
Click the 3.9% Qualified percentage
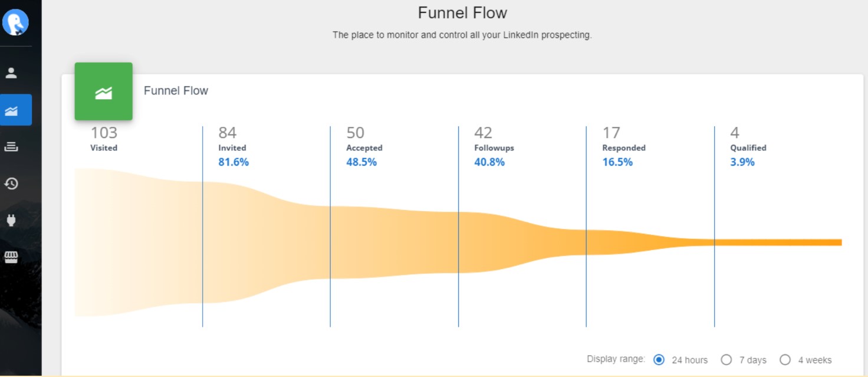point(742,162)
